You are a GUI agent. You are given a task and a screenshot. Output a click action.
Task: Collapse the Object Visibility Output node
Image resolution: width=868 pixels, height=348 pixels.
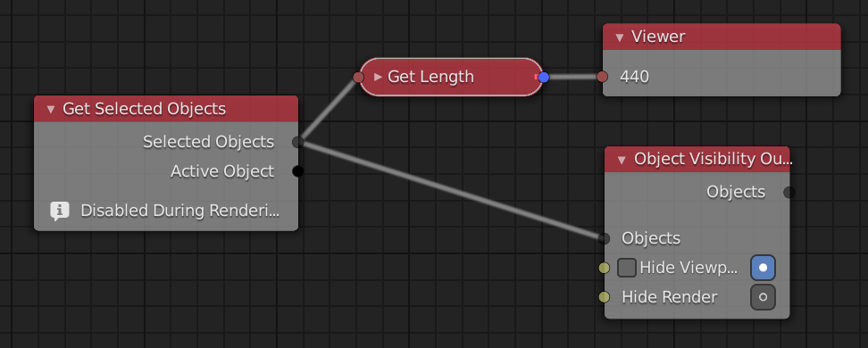[622, 160]
